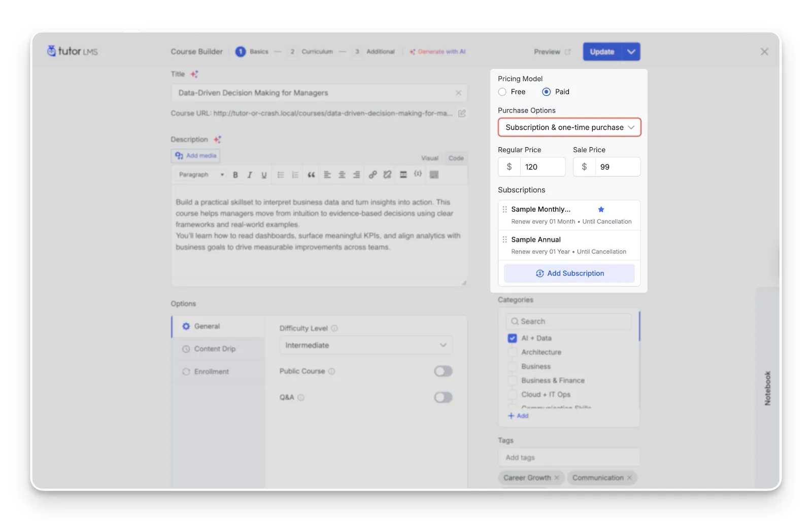Enable the Public Course toggle

tap(443, 371)
